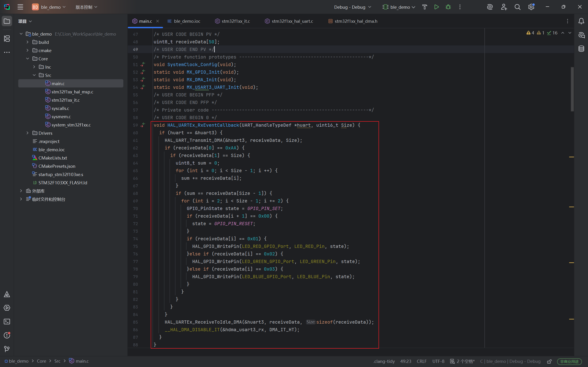This screenshot has height=367, width=588.
Task: Start debugging with the bug icon
Action: click(448, 7)
